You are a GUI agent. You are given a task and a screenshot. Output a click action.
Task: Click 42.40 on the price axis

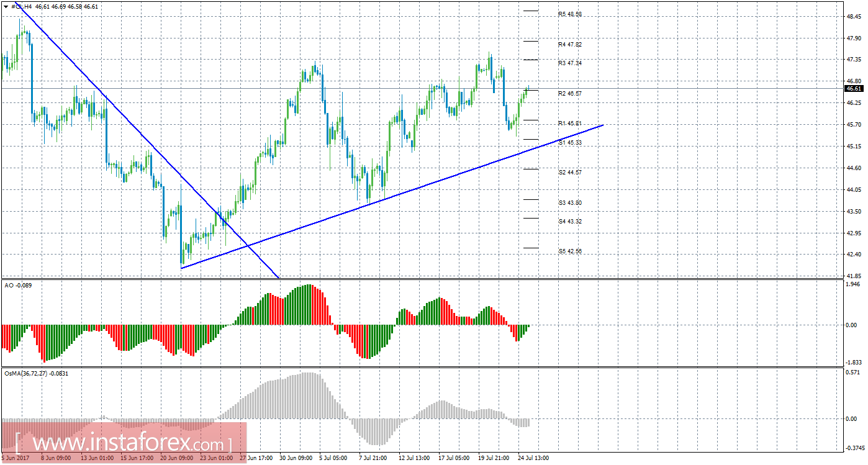(x=854, y=255)
